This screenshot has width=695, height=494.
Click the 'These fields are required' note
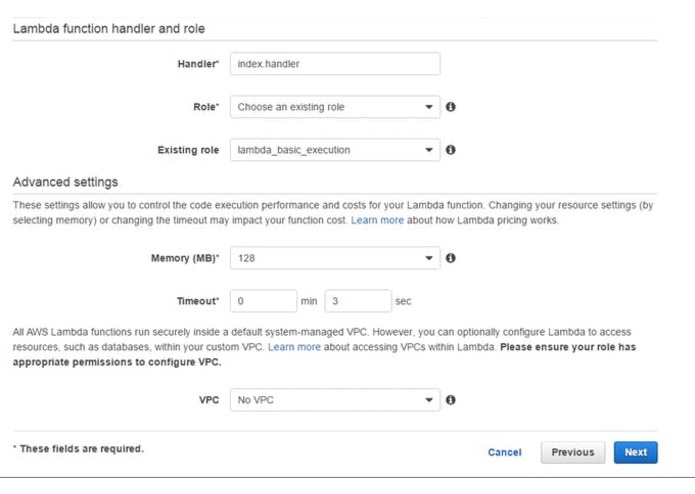click(78, 449)
